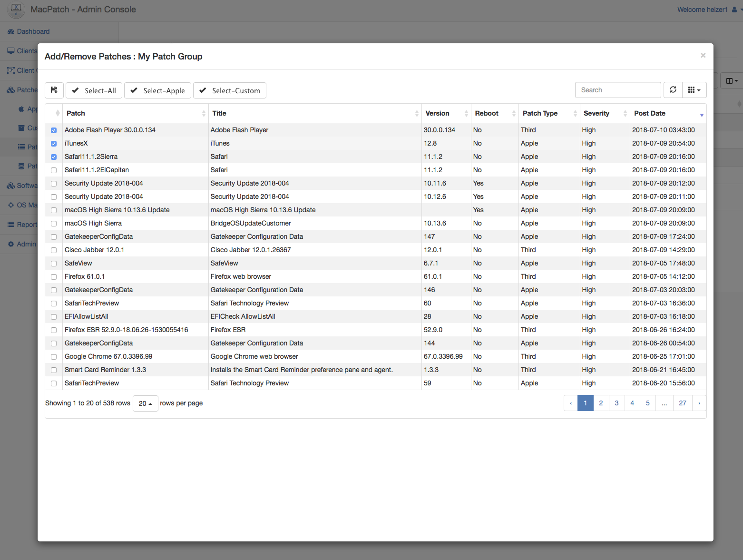Go to page 5

click(x=648, y=403)
